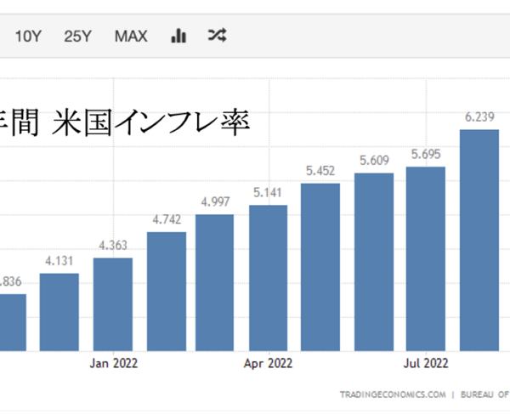Click the Apr 2022 axis label
510x420 pixels.
pyautogui.click(x=269, y=364)
